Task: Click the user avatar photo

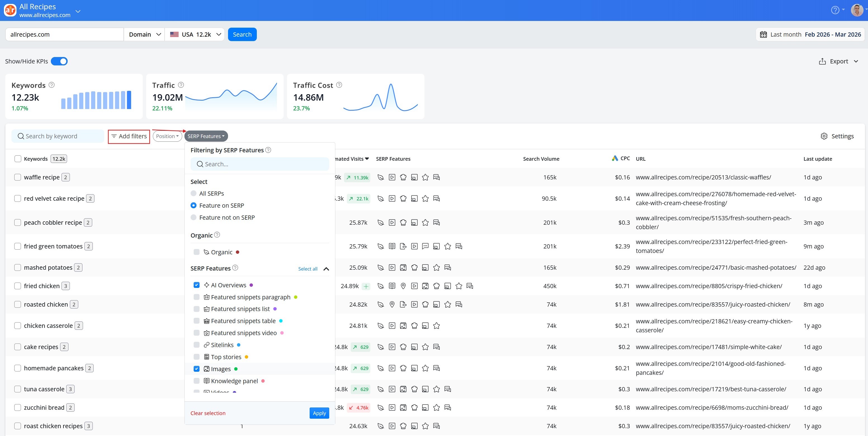Action: pyautogui.click(x=857, y=10)
